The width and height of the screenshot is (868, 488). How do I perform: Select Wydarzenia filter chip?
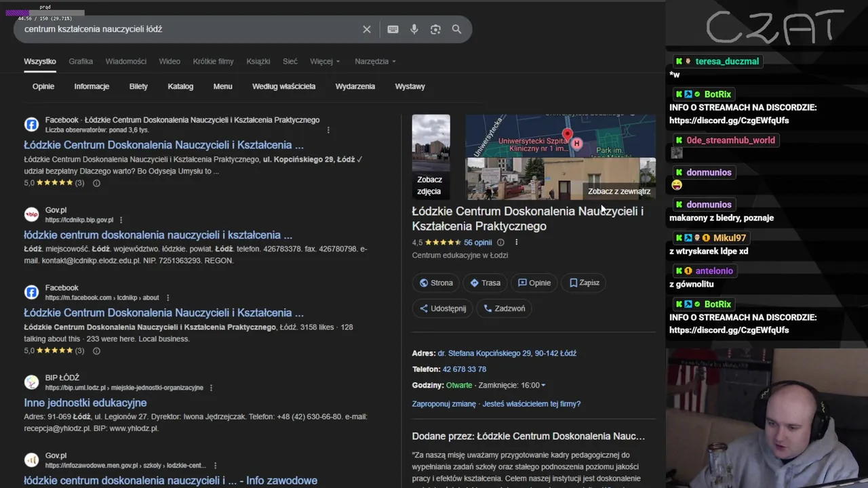point(355,86)
